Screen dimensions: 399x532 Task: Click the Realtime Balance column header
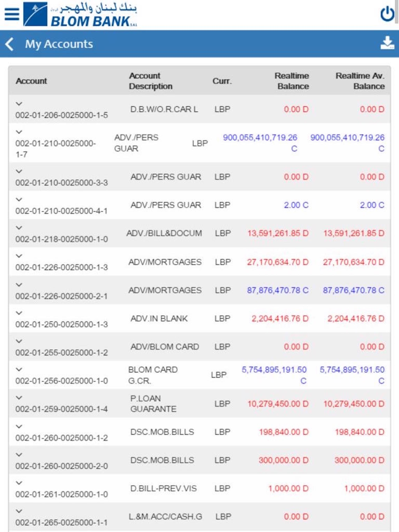(x=292, y=81)
